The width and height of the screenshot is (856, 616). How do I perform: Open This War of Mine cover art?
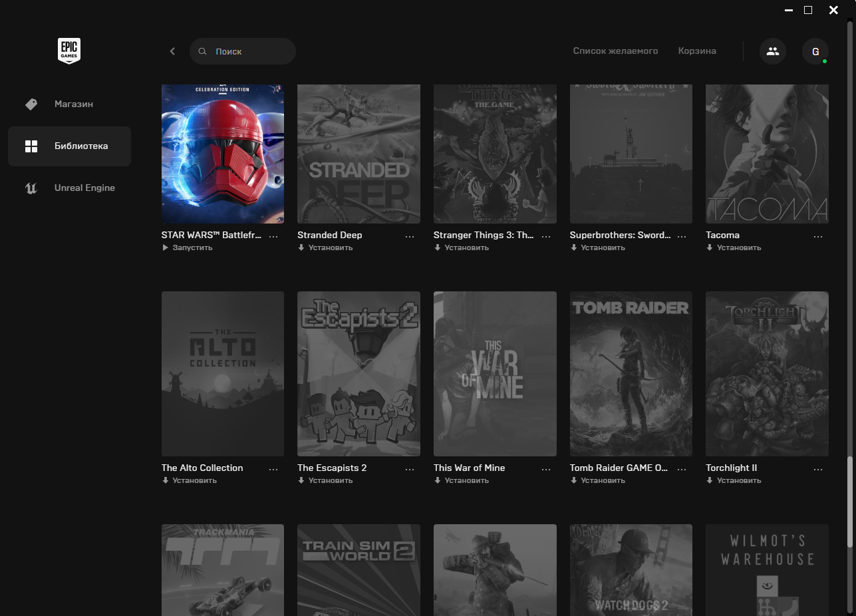[x=495, y=374]
